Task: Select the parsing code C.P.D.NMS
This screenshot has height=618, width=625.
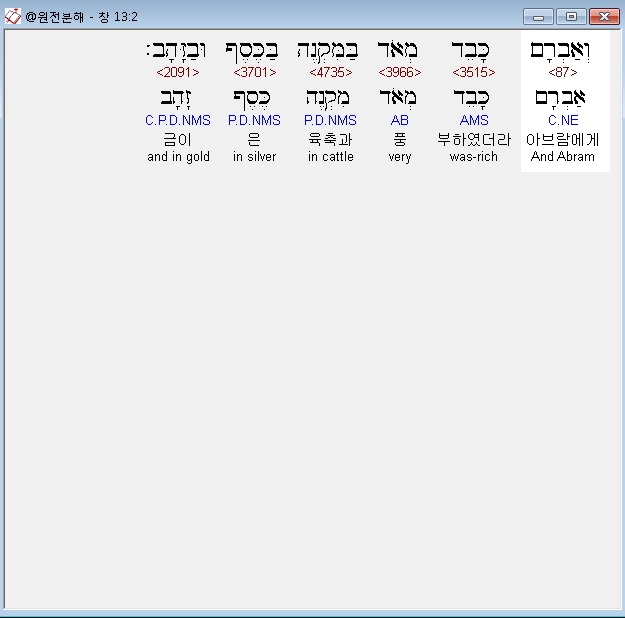Action: (178, 120)
